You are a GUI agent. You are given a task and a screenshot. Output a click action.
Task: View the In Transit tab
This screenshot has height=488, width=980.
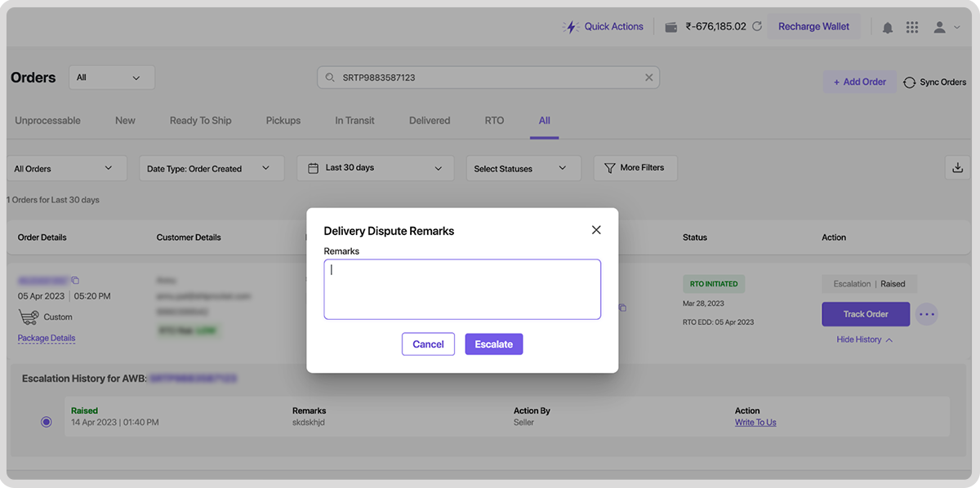pyautogui.click(x=354, y=120)
